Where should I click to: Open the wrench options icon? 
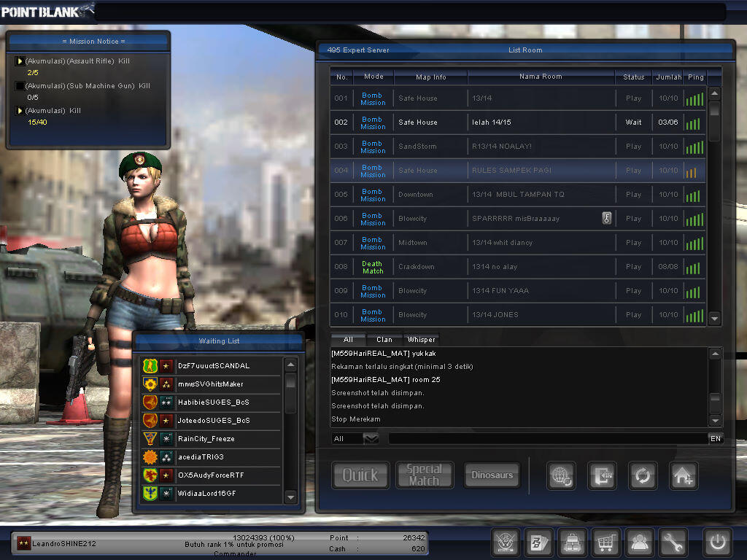(x=673, y=542)
